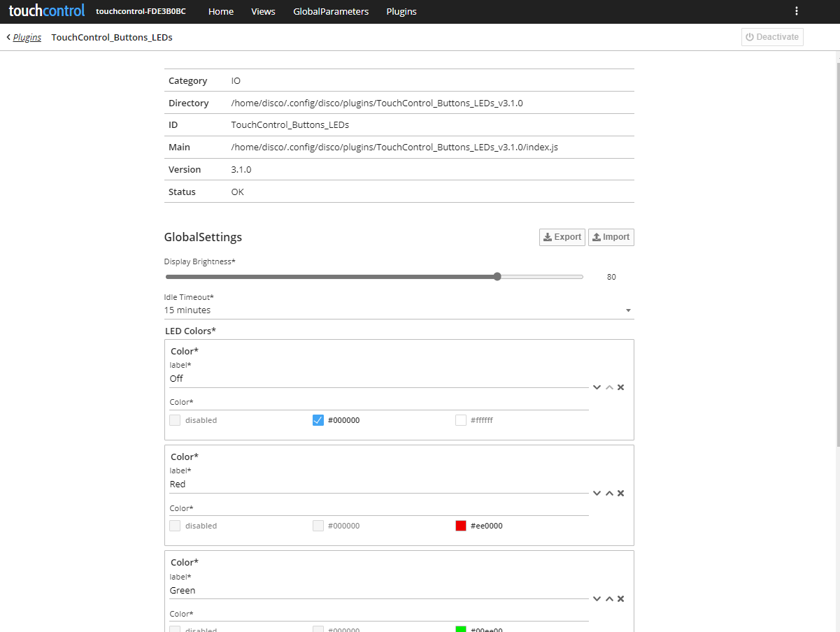Deactivate the TouchControl_Buttons_LEDs plugin

click(x=772, y=36)
